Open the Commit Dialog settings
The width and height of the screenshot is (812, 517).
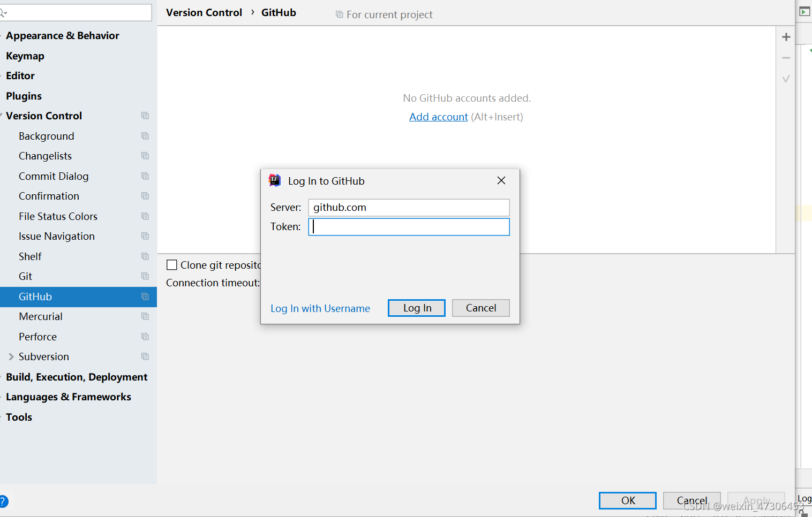coord(54,176)
